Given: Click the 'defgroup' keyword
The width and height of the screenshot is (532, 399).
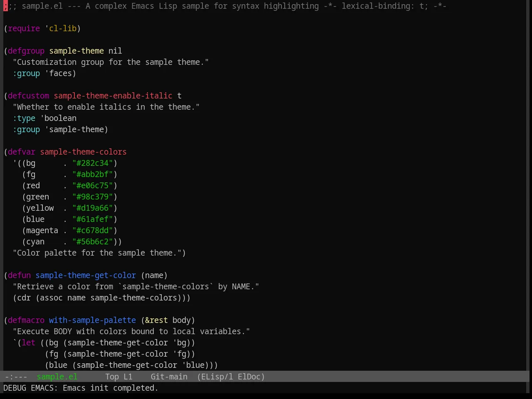Looking at the screenshot, I should pos(26,51).
